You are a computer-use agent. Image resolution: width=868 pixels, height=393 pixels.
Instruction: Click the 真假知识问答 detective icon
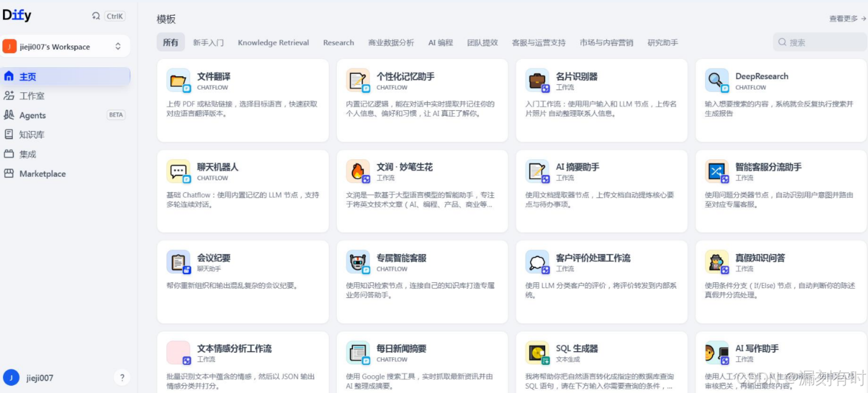[x=717, y=262]
